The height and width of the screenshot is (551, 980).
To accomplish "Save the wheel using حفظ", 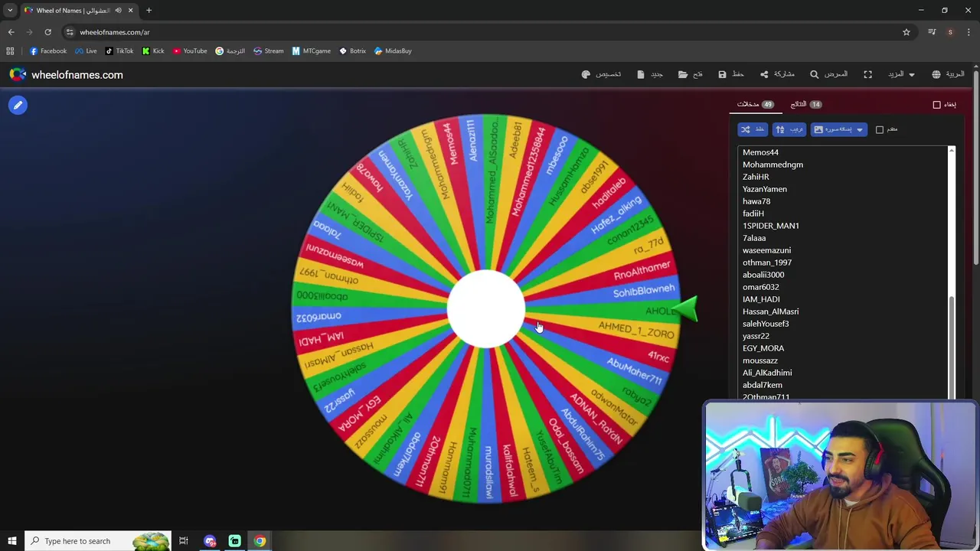I will pyautogui.click(x=731, y=74).
